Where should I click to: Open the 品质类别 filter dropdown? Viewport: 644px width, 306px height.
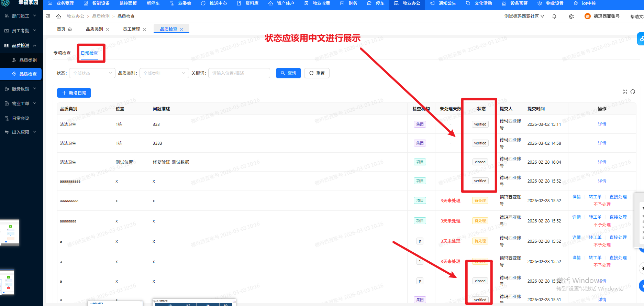(164, 73)
